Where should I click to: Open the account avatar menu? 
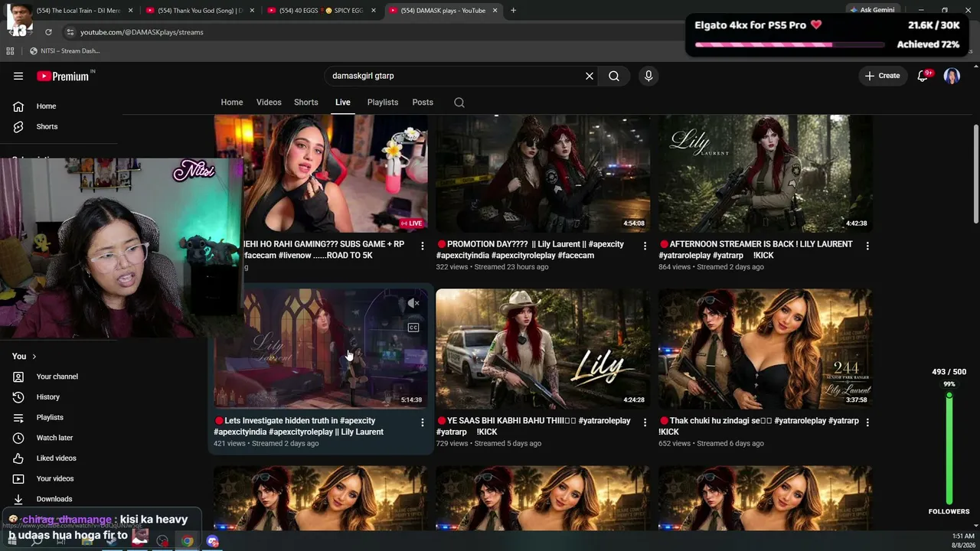[952, 76]
